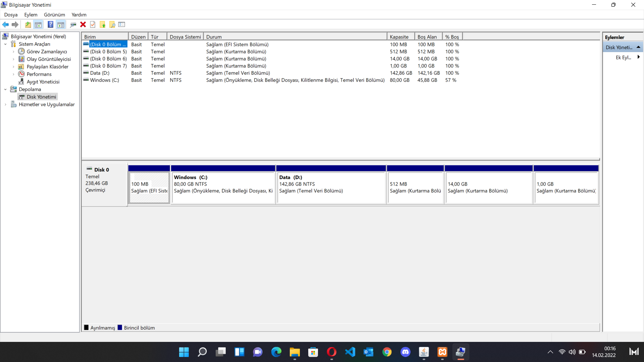Collapse the Depolama tree node
This screenshot has height=362, width=644.
[5, 89]
